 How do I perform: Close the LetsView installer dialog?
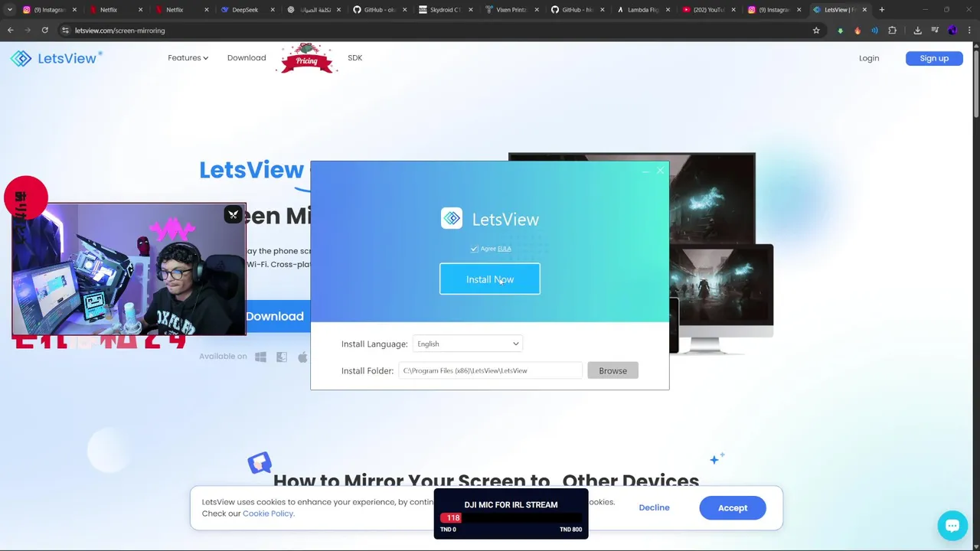pos(660,171)
